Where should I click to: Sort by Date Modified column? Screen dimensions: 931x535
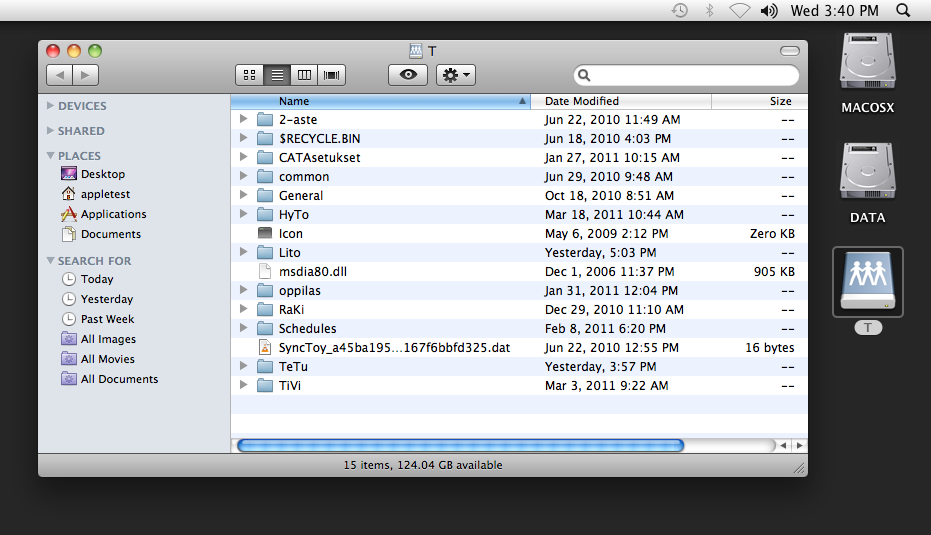pyautogui.click(x=620, y=101)
